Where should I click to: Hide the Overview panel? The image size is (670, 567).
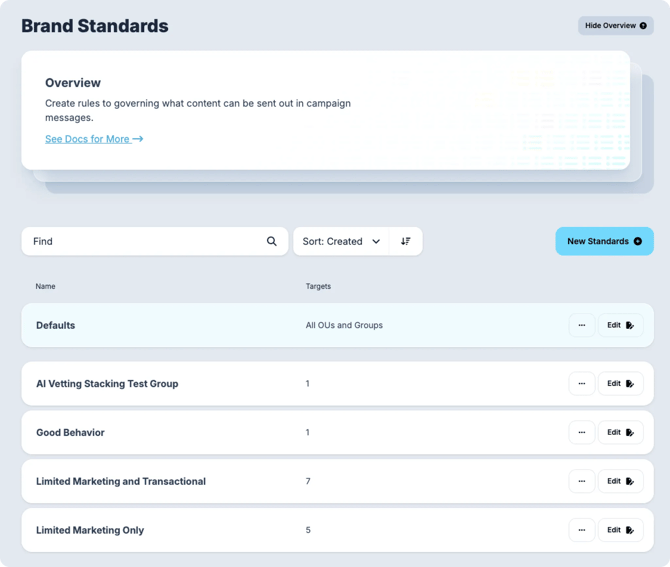[615, 26]
